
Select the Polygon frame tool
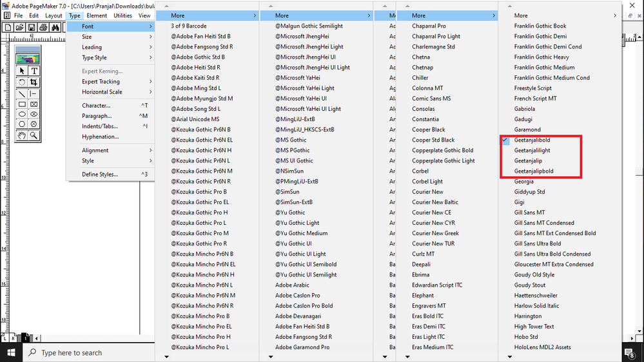pyautogui.click(x=34, y=124)
